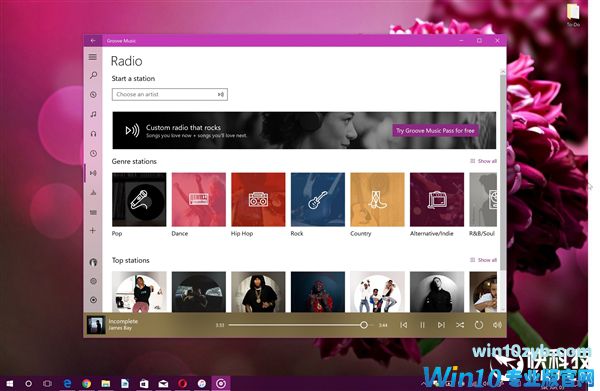Screen dimensions: 600x391
Task: Open Windows Store from taskbar
Action: (x=144, y=383)
